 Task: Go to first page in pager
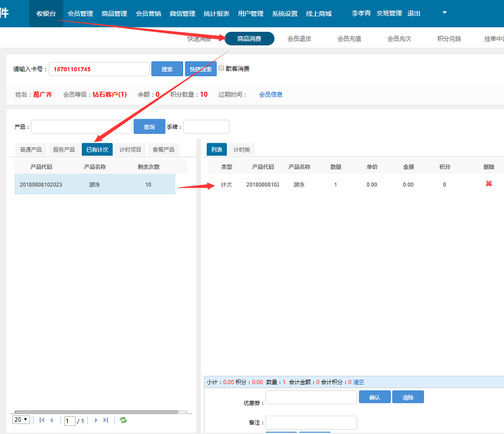(42, 420)
